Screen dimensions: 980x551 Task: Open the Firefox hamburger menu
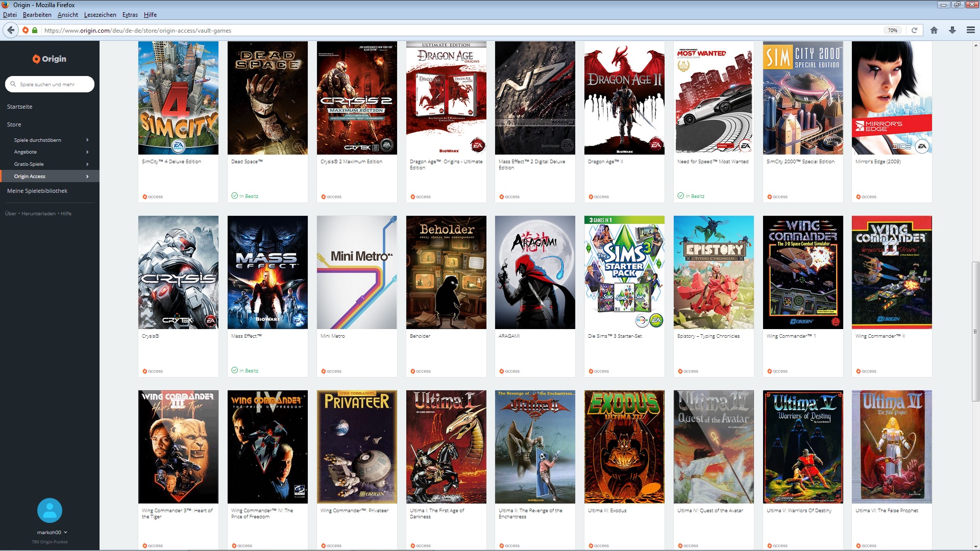[x=970, y=30]
